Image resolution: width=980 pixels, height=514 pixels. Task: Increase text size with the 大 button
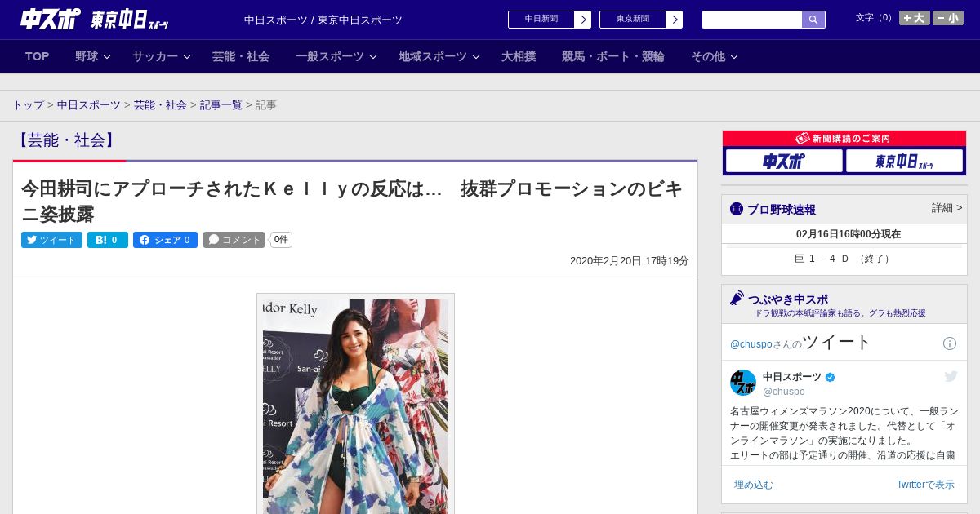tap(915, 18)
